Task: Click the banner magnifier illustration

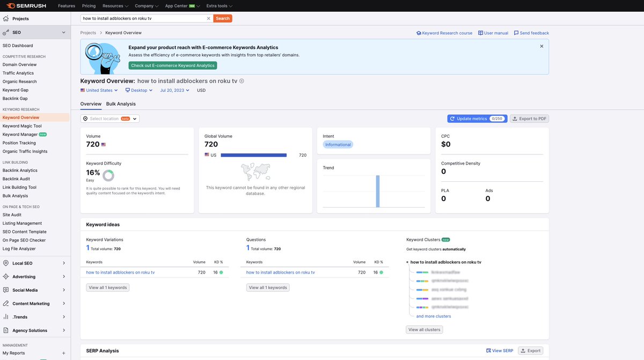Action: point(103,58)
